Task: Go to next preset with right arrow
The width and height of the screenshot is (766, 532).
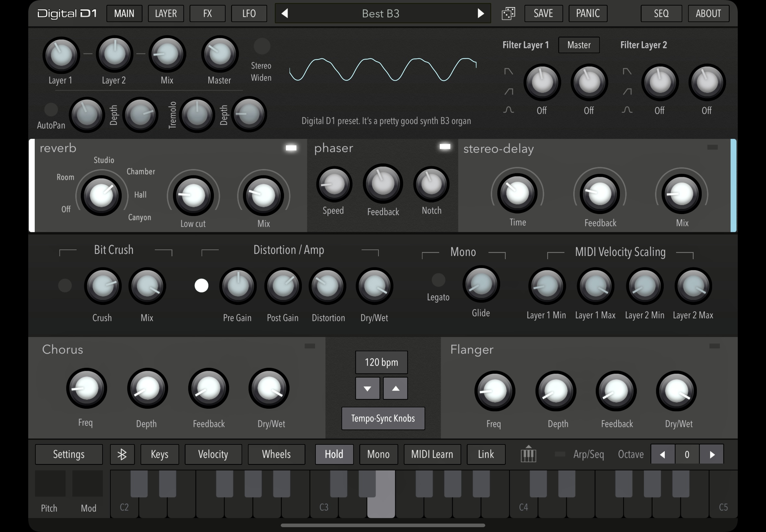Action: [x=481, y=13]
